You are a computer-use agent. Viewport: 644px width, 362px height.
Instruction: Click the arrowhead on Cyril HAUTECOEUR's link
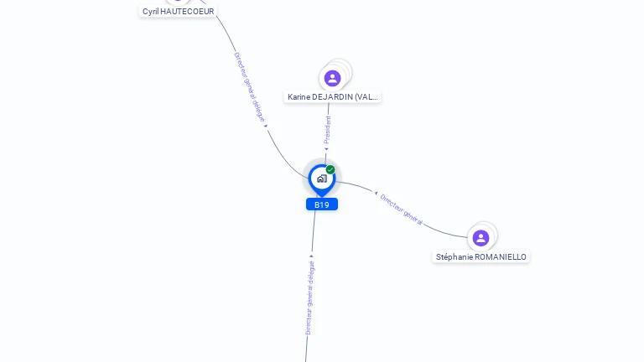(x=266, y=126)
